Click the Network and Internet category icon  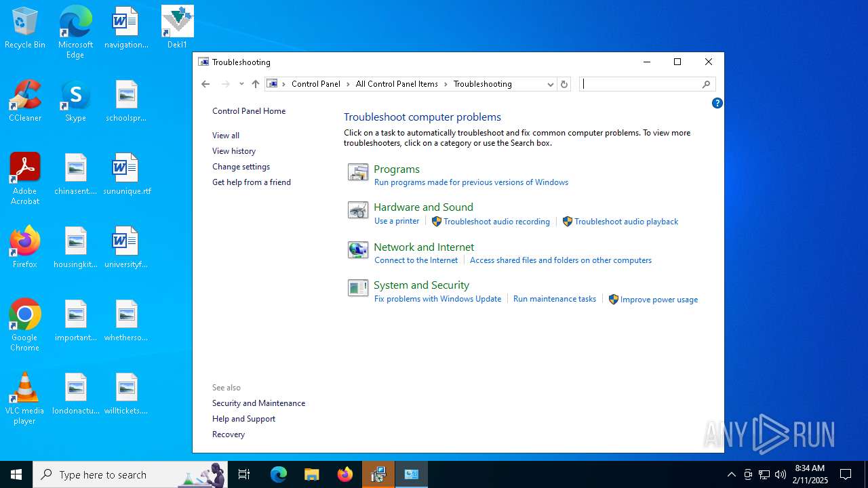click(358, 249)
